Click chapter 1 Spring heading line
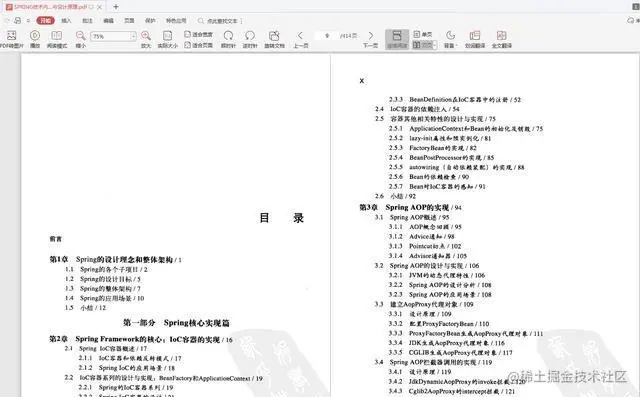The width and height of the screenshot is (640, 397). point(116,259)
